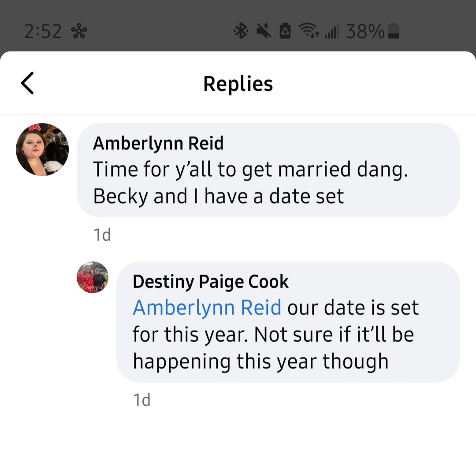Tap the Wi-Fi signal icon
This screenshot has width=476, height=454.
tap(309, 31)
